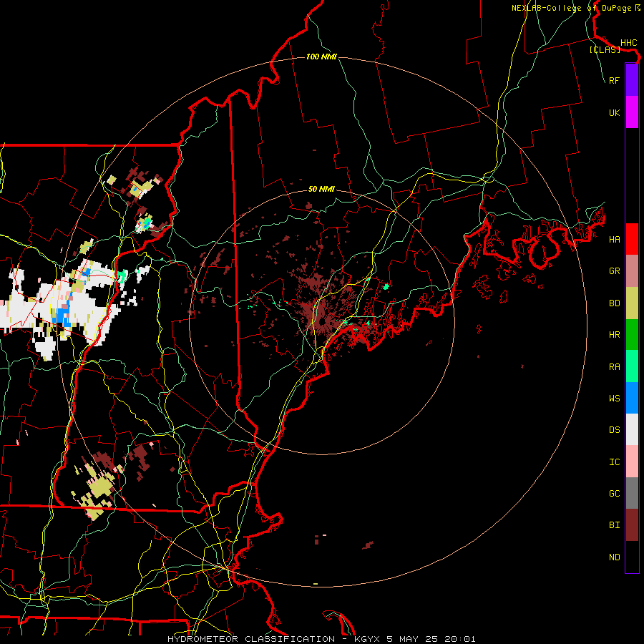Click the brown BI legend swatch
The image size is (644, 644).
(x=632, y=525)
